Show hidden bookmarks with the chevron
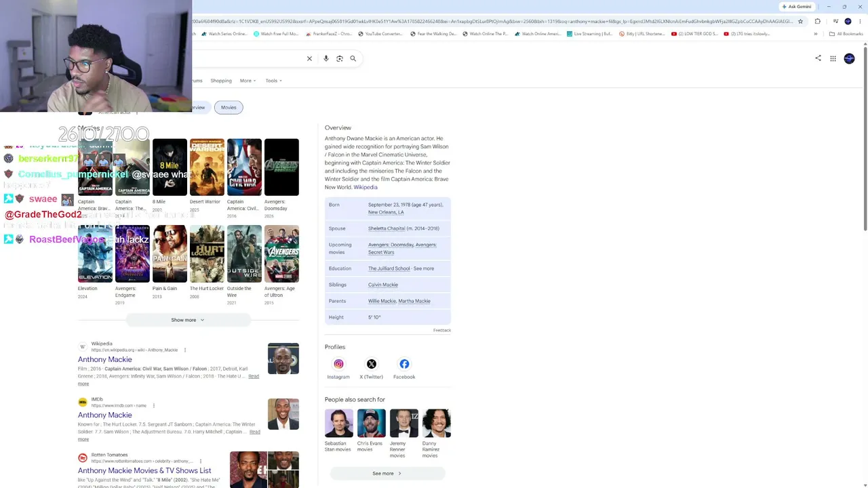 pos(816,34)
